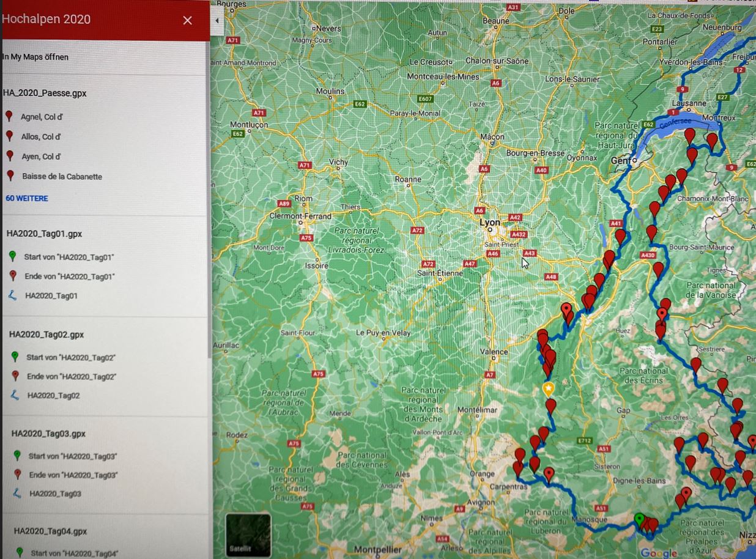Screen dimensions: 756x559
Task: Click the green start marker near Manosque
Action: coord(639,521)
